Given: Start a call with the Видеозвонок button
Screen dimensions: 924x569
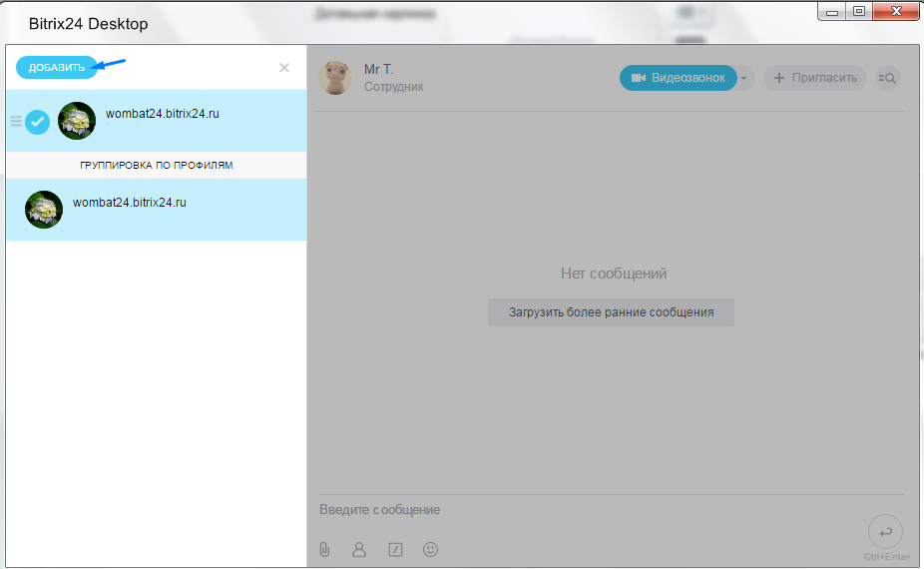Looking at the screenshot, I should coord(679,78).
